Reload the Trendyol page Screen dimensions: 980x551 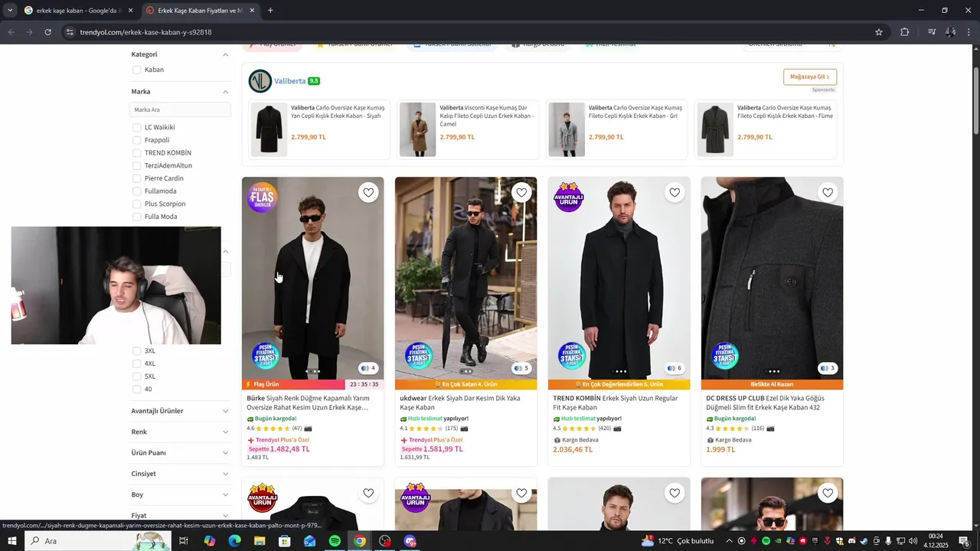point(47,32)
